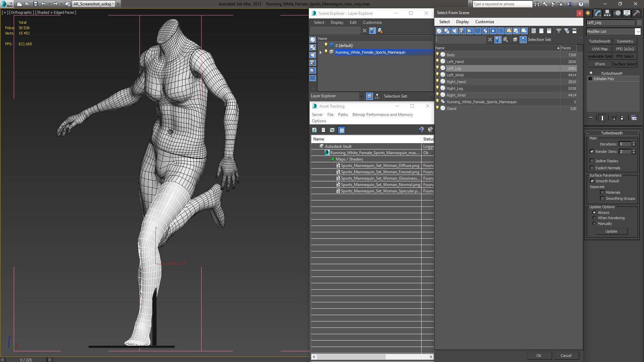Click Update button in Update Options
The height and width of the screenshot is (362, 644).
point(611,232)
